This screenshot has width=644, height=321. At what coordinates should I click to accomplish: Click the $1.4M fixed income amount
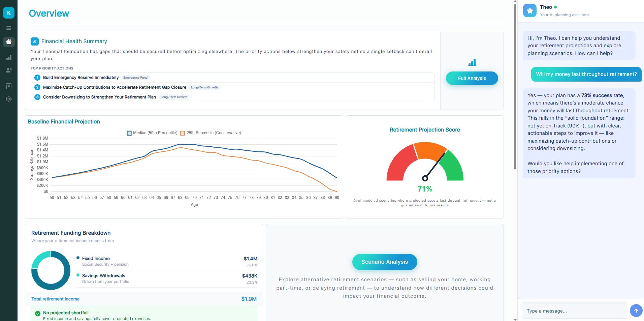click(250, 259)
